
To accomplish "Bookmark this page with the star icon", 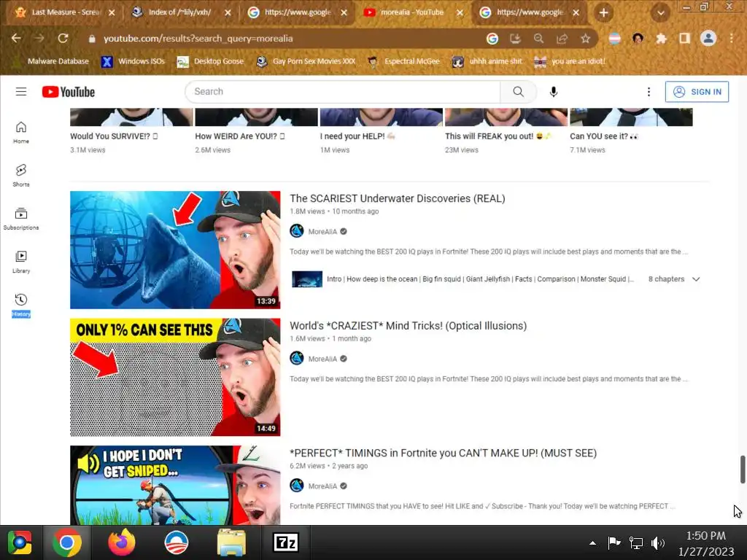I will pos(586,39).
